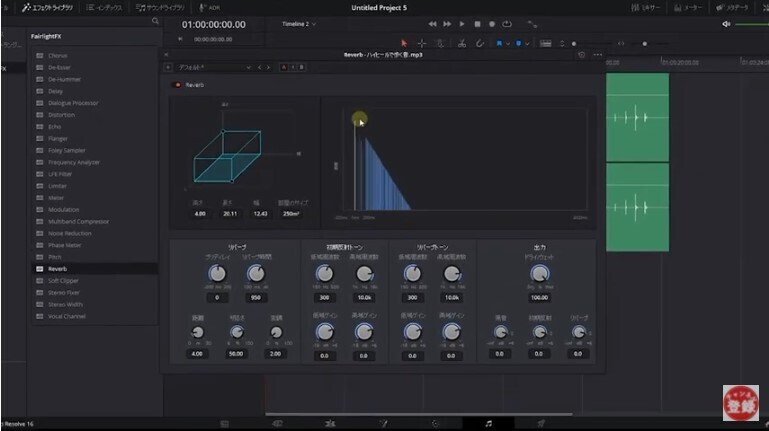Click the timeline horizontal scrollbar
The height and width of the screenshot is (431, 769).
pyautogui.click(x=418, y=414)
